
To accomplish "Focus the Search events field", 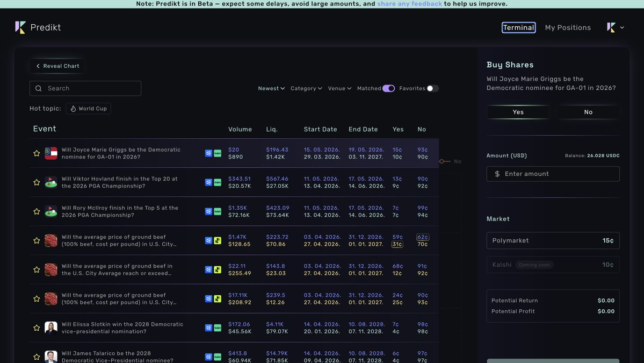I will click(85, 88).
